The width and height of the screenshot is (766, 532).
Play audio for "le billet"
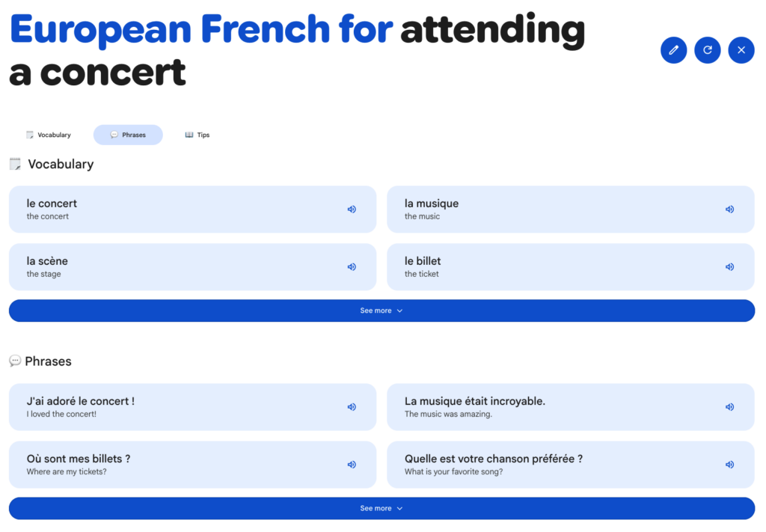pos(729,267)
